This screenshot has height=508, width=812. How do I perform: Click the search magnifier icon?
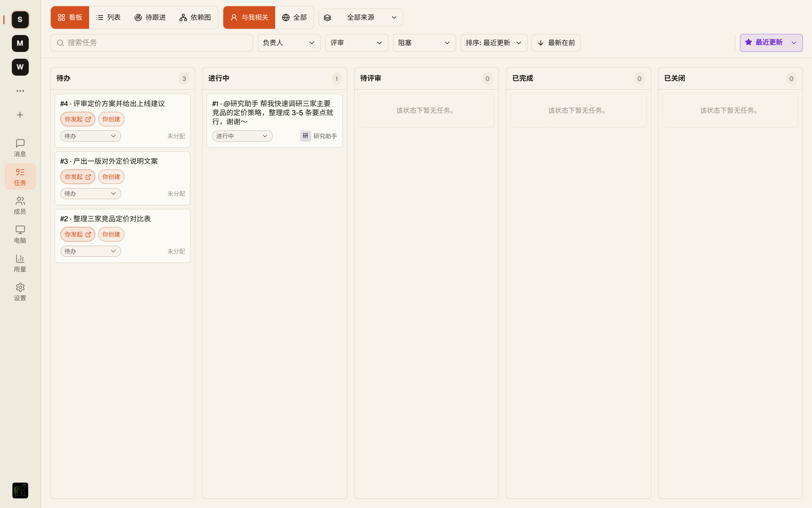tap(60, 43)
